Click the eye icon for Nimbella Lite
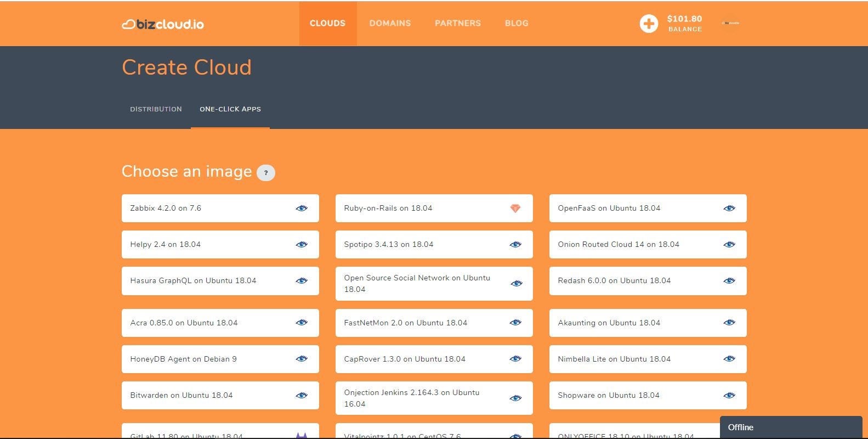This screenshot has height=439, width=868. pos(729,359)
